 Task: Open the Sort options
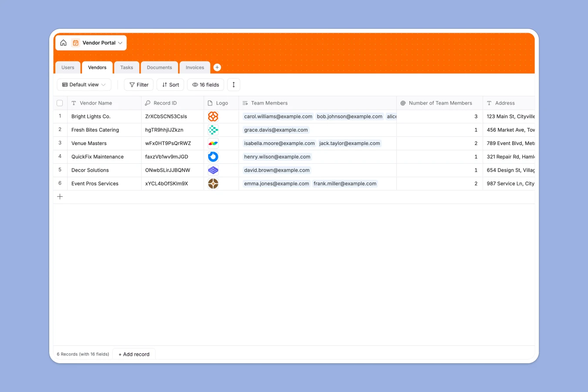coord(170,84)
